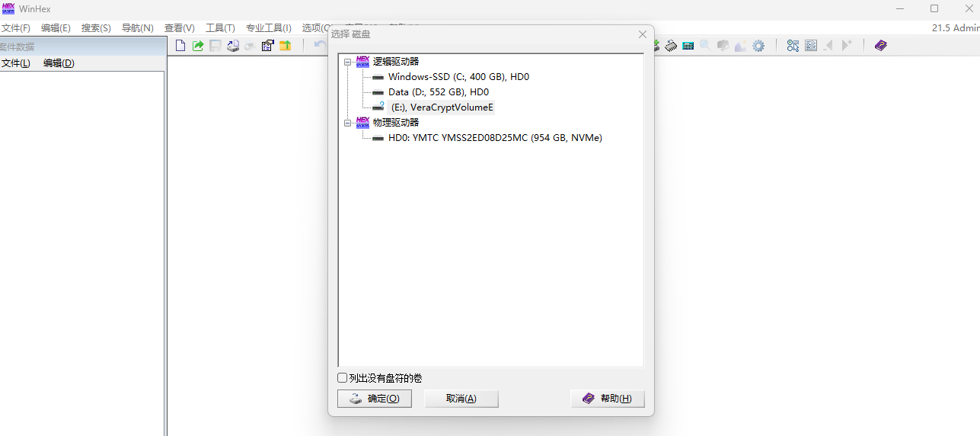This screenshot has width=980, height=436.
Task: Click the Print toolbar icon
Action: point(250,46)
